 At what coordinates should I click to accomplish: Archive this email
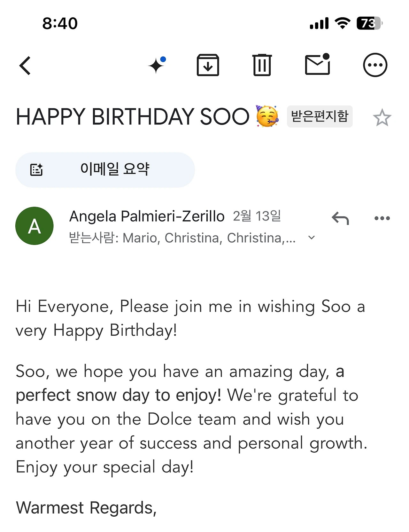coord(208,65)
